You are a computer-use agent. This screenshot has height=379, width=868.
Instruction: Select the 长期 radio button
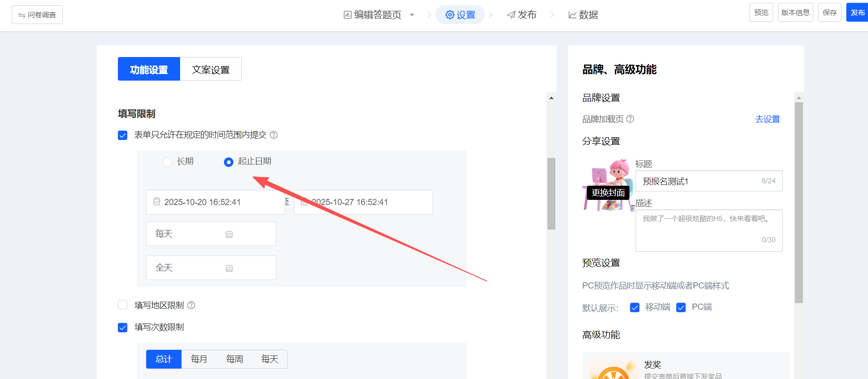[167, 162]
